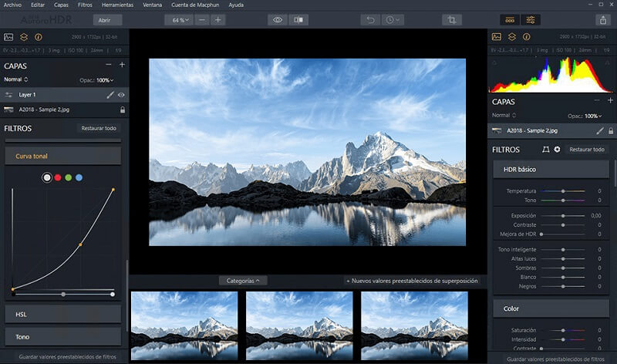Screen dimensions: 617x364
Task: Select the red channel curve dot
Action: point(58,177)
